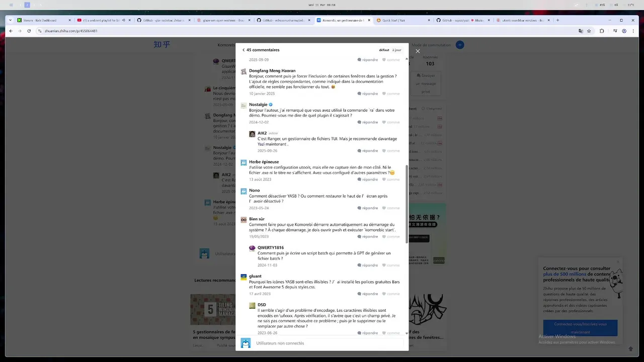Viewport: 644px width, 362px height.
Task: Reply to Bien sûr's comment
Action: (x=368, y=237)
